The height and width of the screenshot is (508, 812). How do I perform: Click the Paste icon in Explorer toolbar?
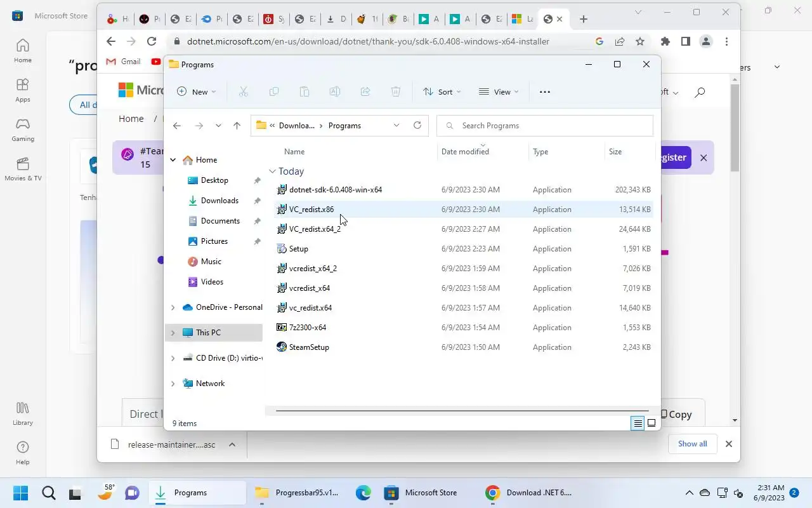click(x=304, y=91)
